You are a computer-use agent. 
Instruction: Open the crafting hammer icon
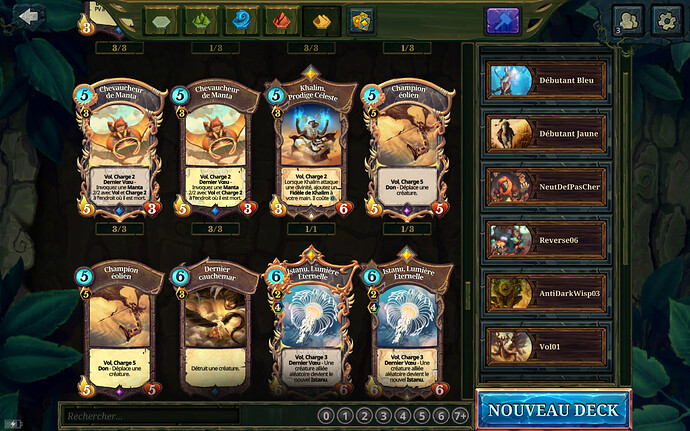503,21
